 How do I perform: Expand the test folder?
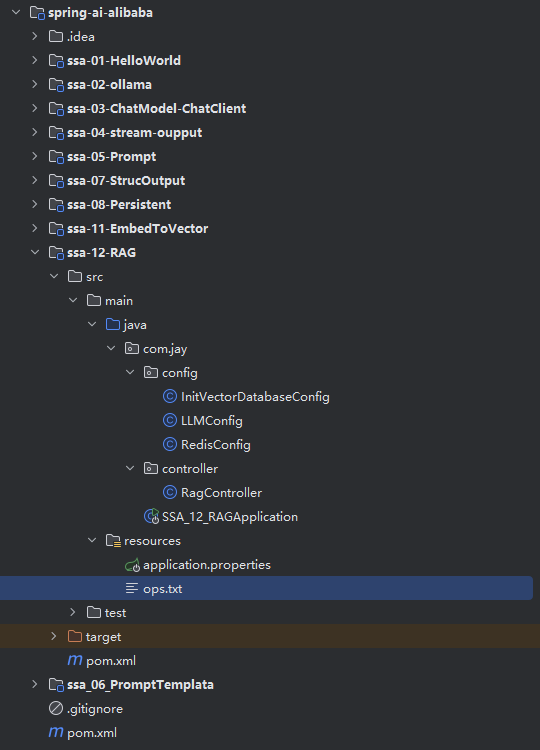[73, 612]
